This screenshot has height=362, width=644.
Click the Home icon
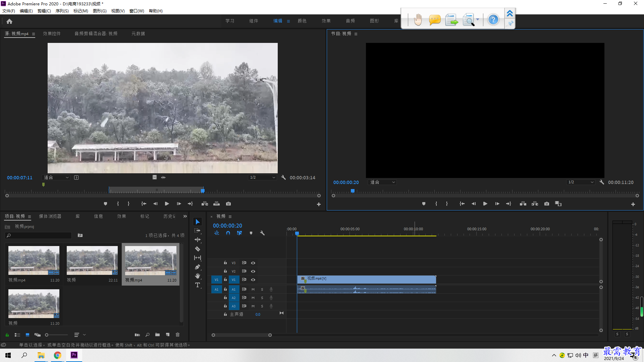click(9, 21)
